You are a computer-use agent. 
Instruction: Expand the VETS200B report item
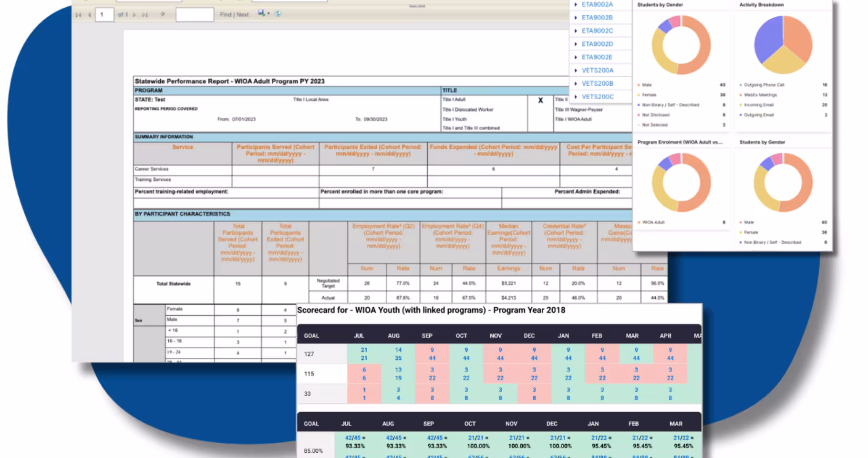pos(577,83)
